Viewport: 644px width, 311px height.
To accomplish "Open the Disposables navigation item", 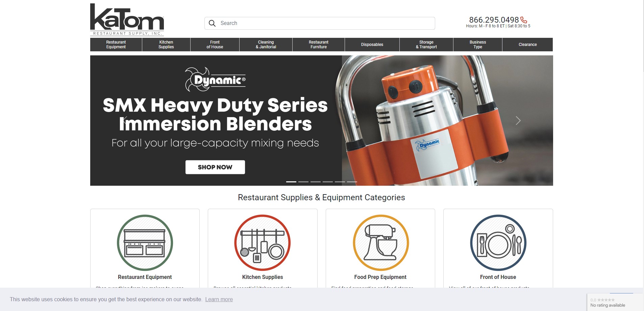I will (x=372, y=45).
